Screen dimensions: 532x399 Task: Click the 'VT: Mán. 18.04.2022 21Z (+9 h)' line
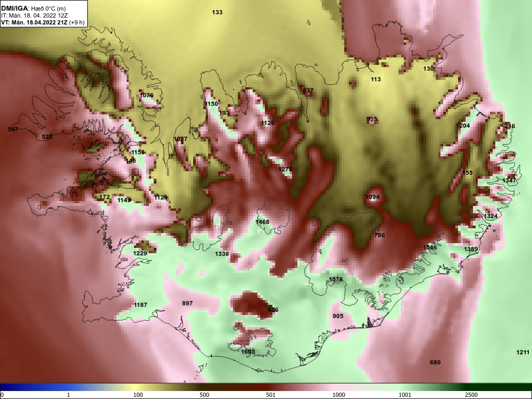(43, 22)
